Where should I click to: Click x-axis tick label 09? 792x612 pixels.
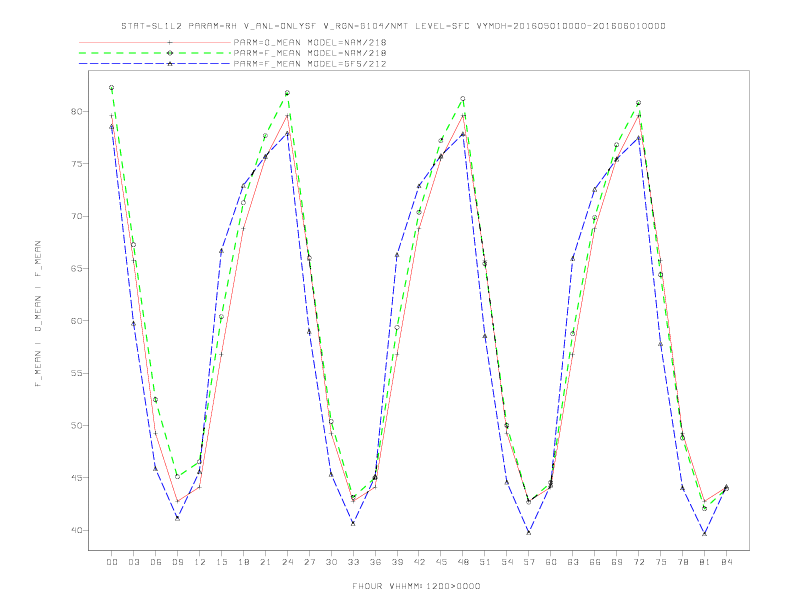pos(177,562)
